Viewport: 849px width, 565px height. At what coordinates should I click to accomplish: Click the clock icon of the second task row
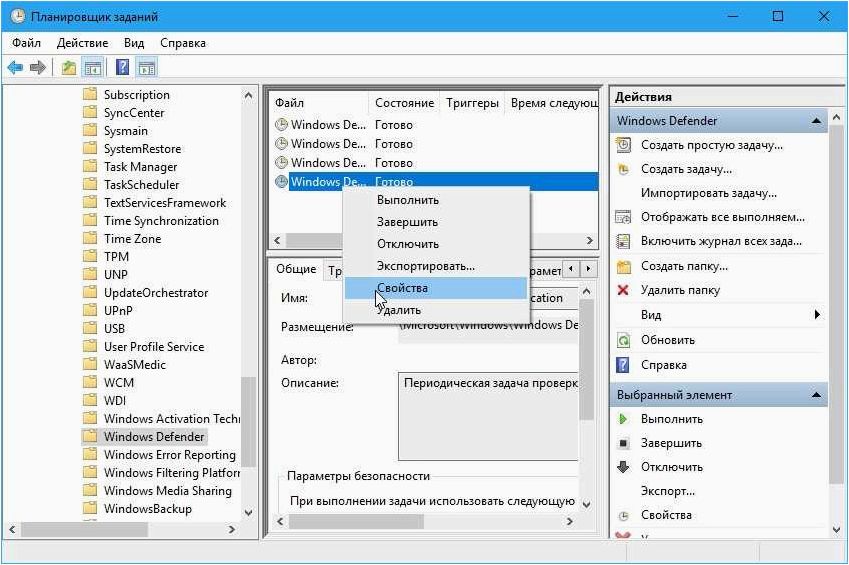[281, 144]
